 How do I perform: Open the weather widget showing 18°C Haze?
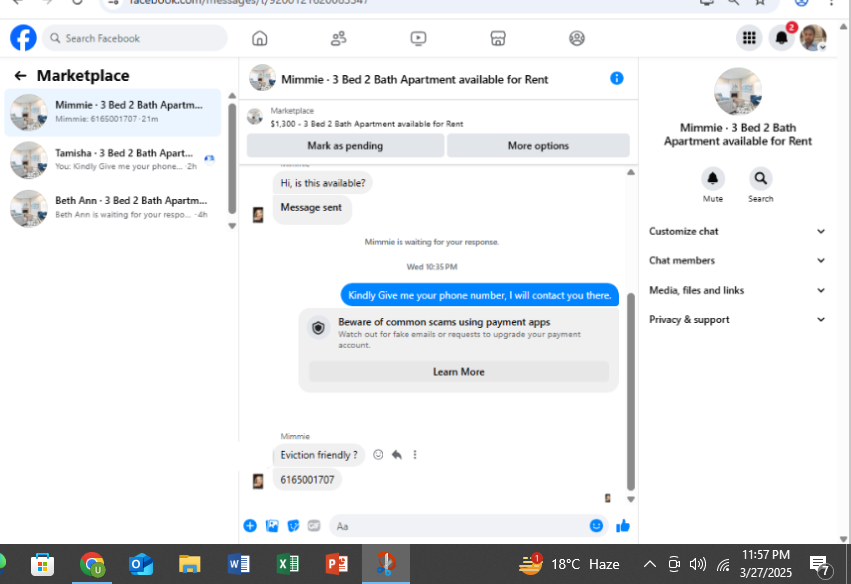(x=569, y=564)
